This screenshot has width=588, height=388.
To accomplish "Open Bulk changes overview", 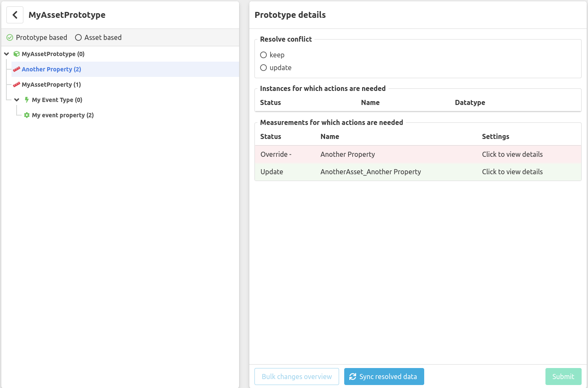I will pos(297,377).
